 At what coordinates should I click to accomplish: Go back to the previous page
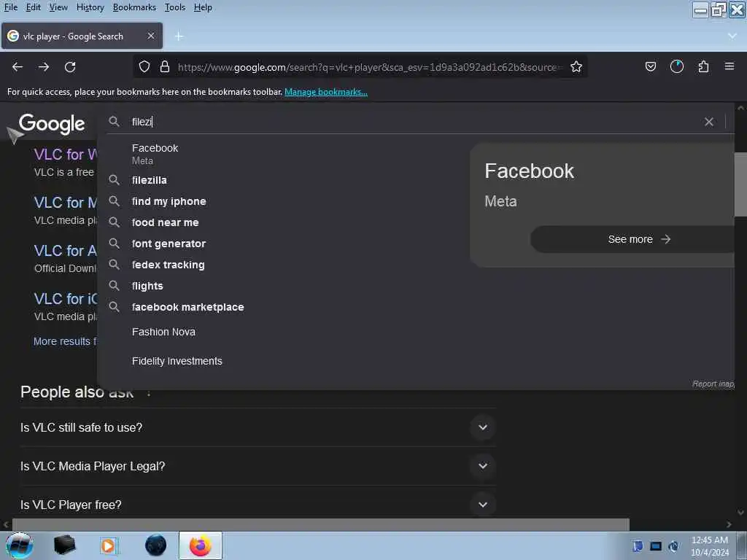(x=18, y=67)
